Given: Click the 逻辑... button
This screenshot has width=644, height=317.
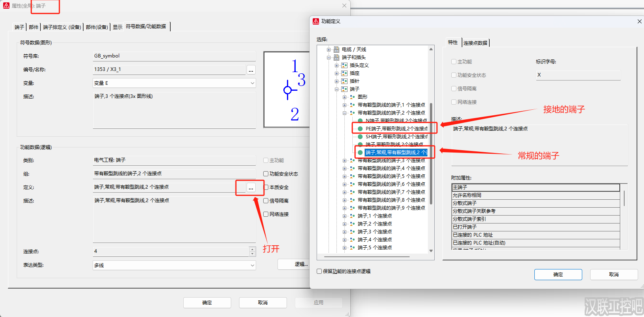Looking at the screenshot, I should pos(300,264).
